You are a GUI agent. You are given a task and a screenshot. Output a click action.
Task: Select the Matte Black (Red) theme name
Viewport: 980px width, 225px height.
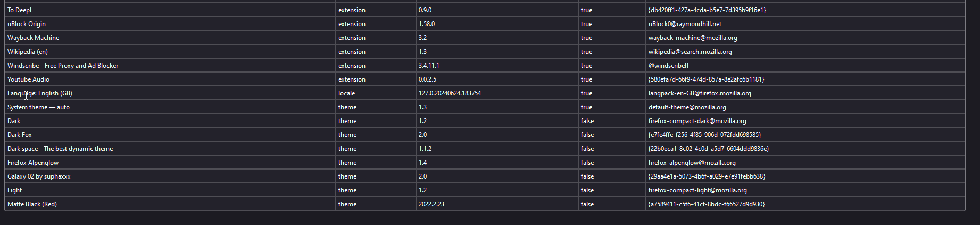[x=32, y=204]
